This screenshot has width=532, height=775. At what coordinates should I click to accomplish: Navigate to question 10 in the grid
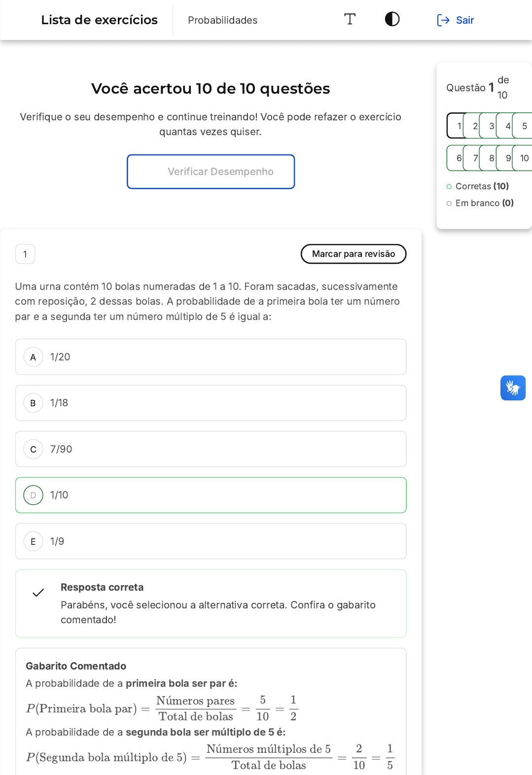[x=524, y=158]
